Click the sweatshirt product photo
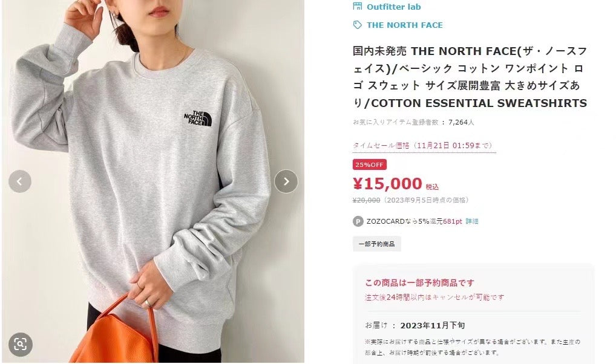This screenshot has height=364, width=616. coord(153,181)
